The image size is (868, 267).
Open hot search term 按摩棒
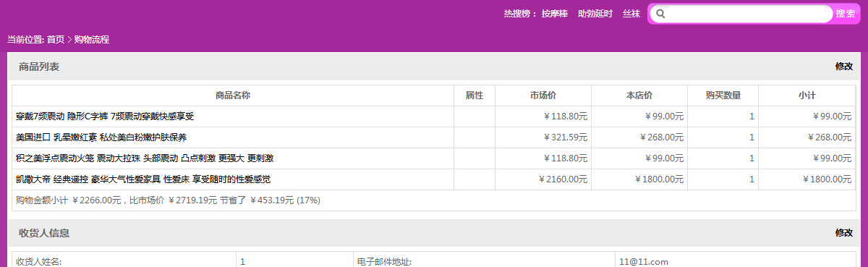tap(554, 14)
